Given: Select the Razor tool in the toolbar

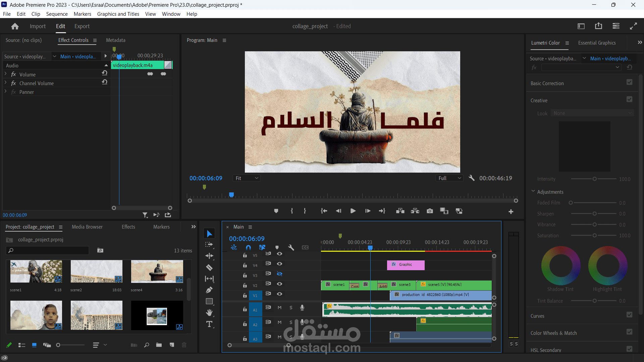Looking at the screenshot, I should [x=209, y=267].
